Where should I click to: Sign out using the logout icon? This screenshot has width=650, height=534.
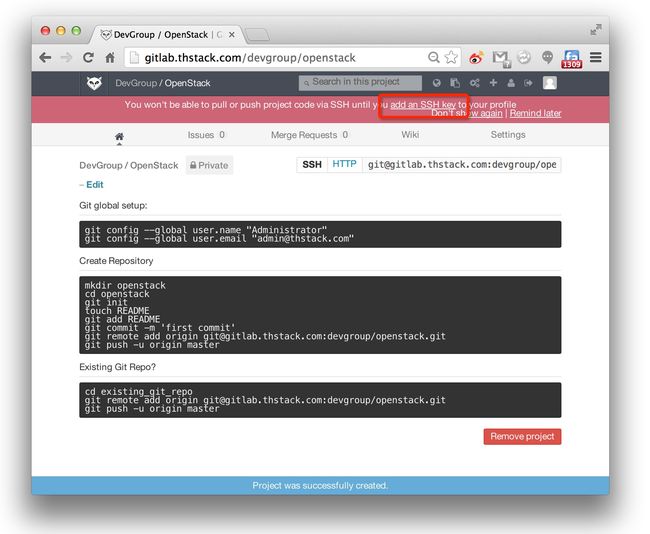[x=528, y=83]
